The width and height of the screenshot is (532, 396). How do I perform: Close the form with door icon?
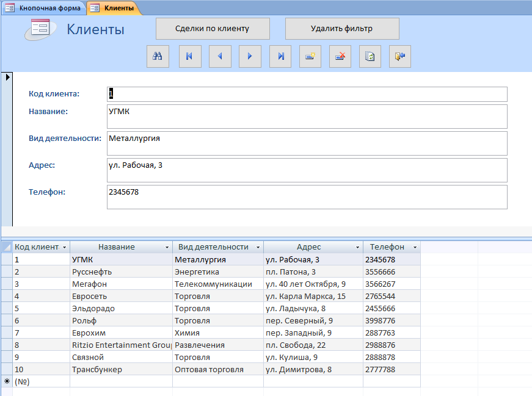point(399,56)
